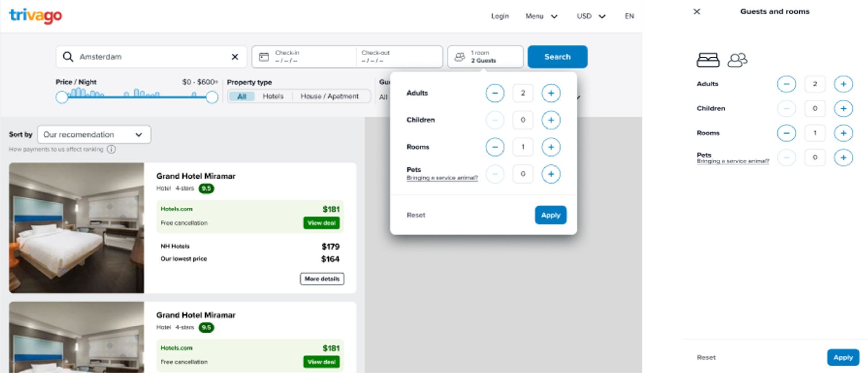Click Rooms count field in side panel
This screenshot has height=373, width=868.
(815, 133)
